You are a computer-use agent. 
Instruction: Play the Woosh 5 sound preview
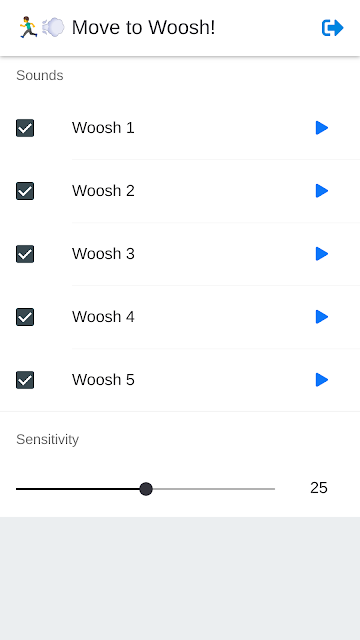click(322, 380)
